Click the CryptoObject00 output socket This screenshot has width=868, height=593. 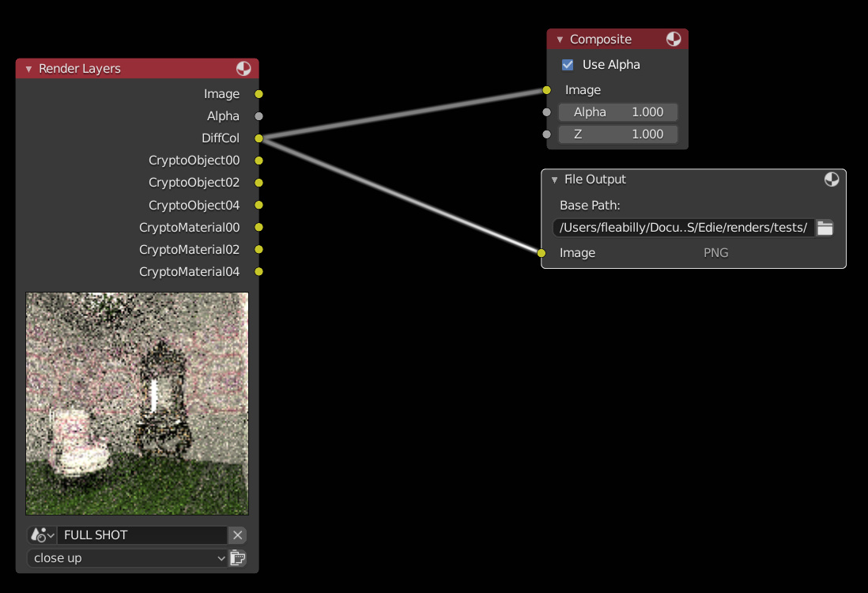tap(259, 161)
